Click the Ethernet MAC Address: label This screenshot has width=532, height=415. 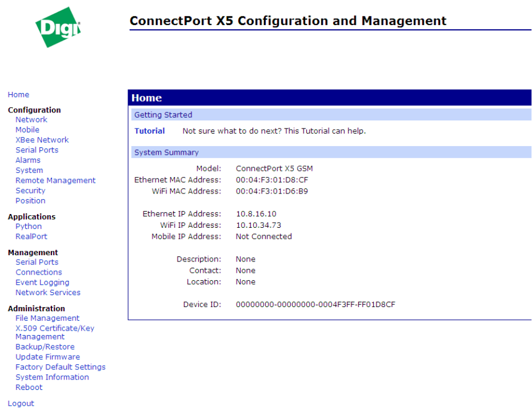[178, 180]
